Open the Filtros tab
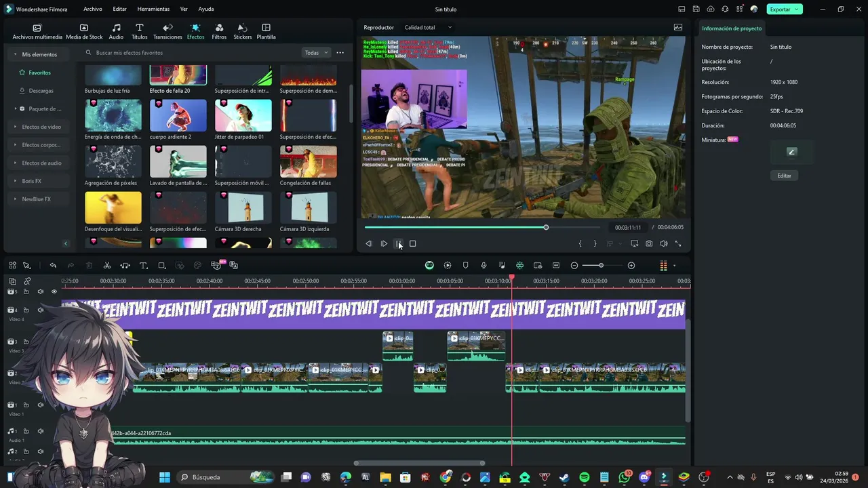Image resolution: width=868 pixels, height=488 pixels. click(219, 32)
